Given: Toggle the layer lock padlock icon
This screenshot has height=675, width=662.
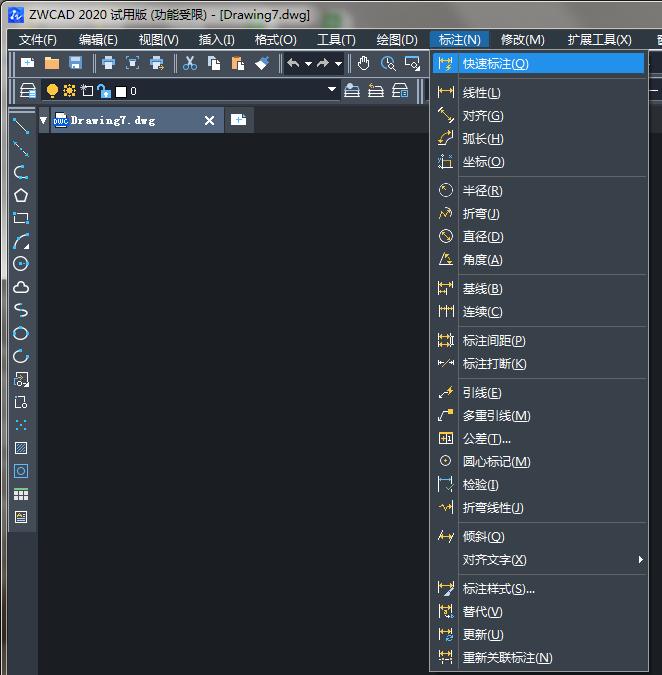Looking at the screenshot, I should [x=103, y=91].
